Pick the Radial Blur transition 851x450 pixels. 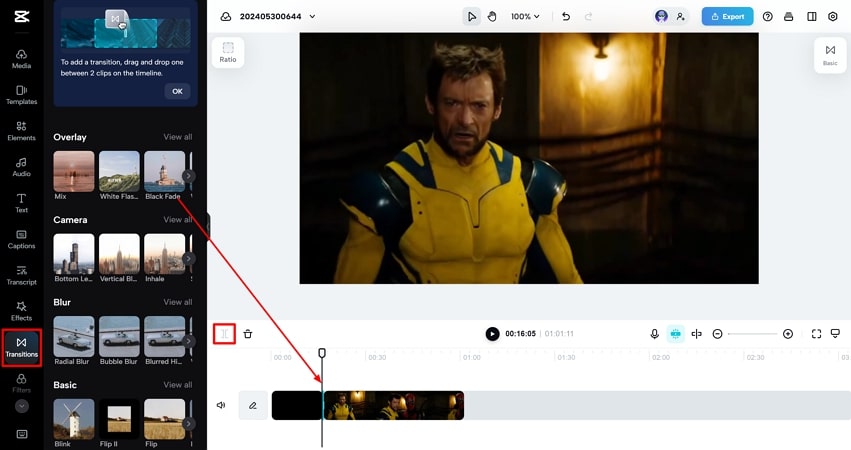[x=74, y=337]
